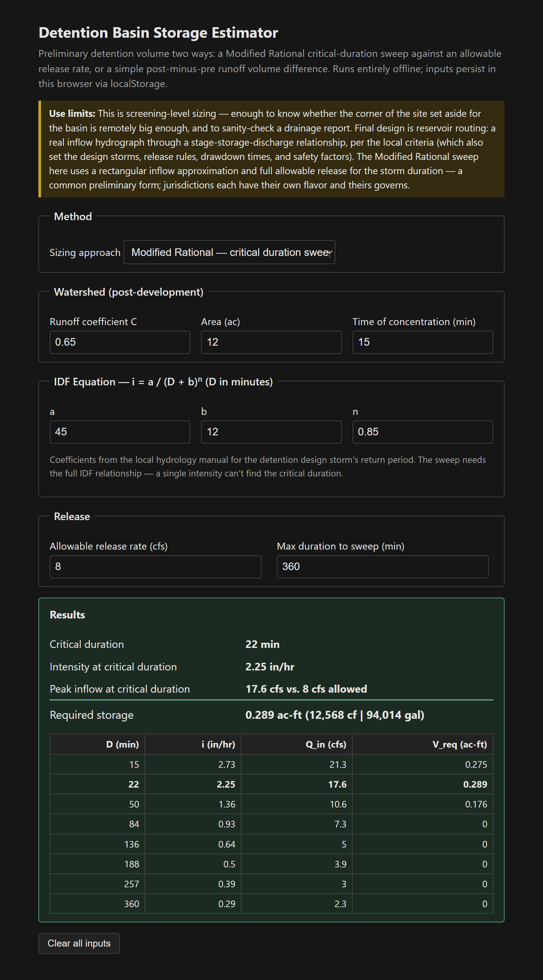The height and width of the screenshot is (980, 543).
Task: Click the D (min) column header
Action: (97, 744)
